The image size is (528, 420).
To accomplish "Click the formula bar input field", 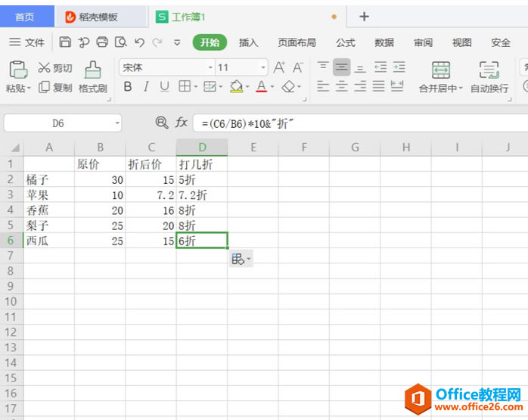I will 360,123.
